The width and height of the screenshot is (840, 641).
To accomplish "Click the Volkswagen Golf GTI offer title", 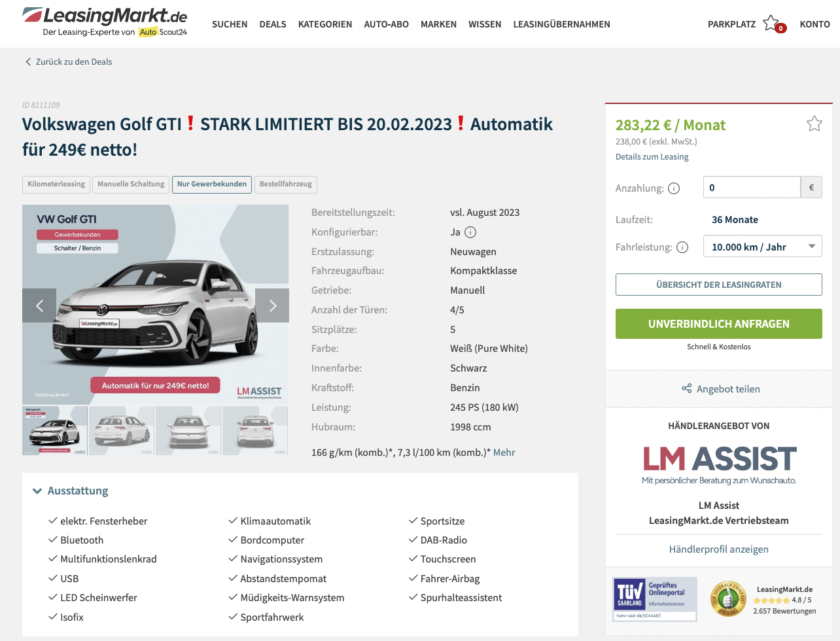I will [x=288, y=137].
